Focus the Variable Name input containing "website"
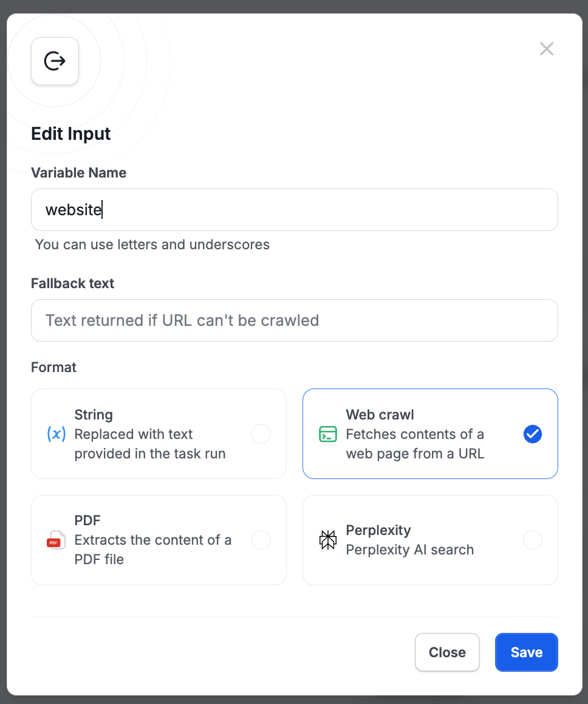588x704 pixels. [x=295, y=210]
